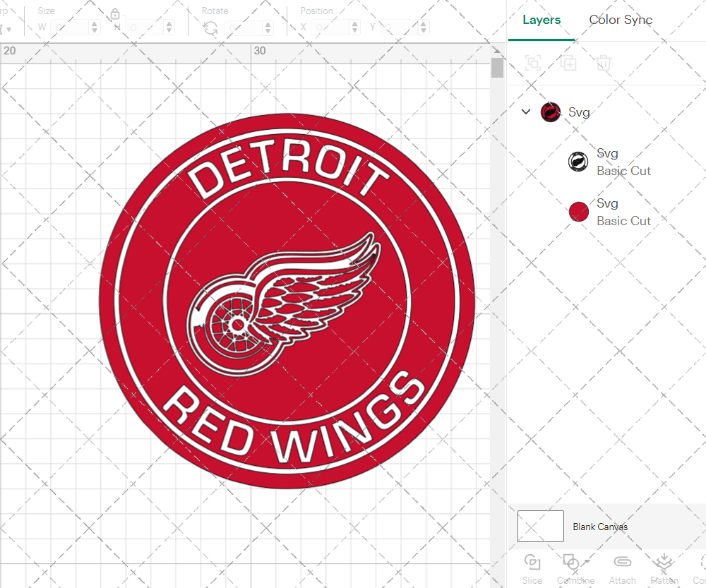
Task: Collapse the Svg group layer
Action: (526, 112)
